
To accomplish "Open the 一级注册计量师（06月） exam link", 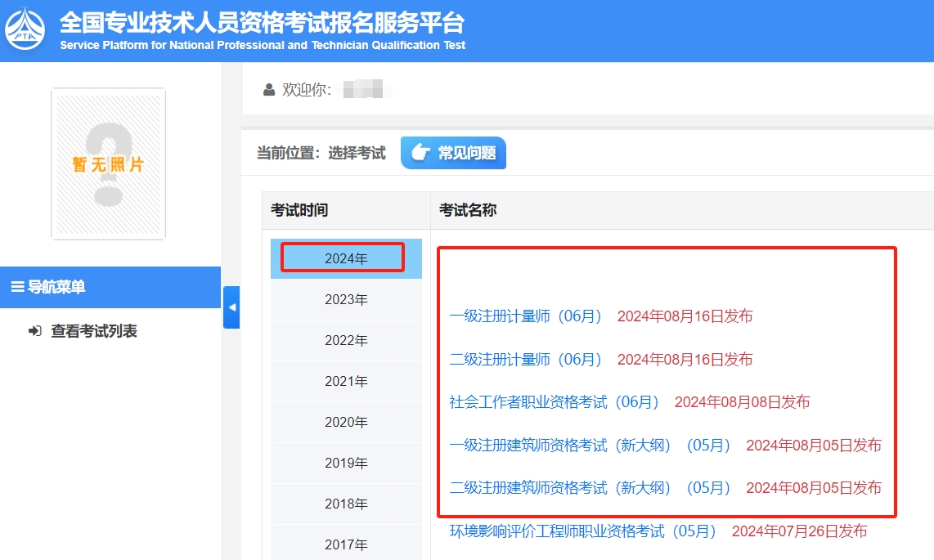I will point(528,316).
